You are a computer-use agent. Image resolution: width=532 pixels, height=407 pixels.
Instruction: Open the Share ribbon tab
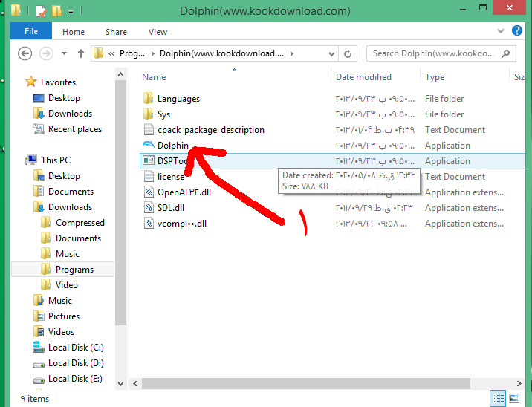click(x=116, y=32)
